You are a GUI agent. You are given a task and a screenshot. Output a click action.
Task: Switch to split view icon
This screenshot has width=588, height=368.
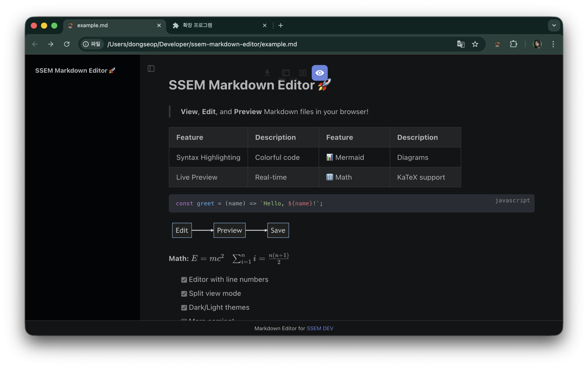coord(303,73)
